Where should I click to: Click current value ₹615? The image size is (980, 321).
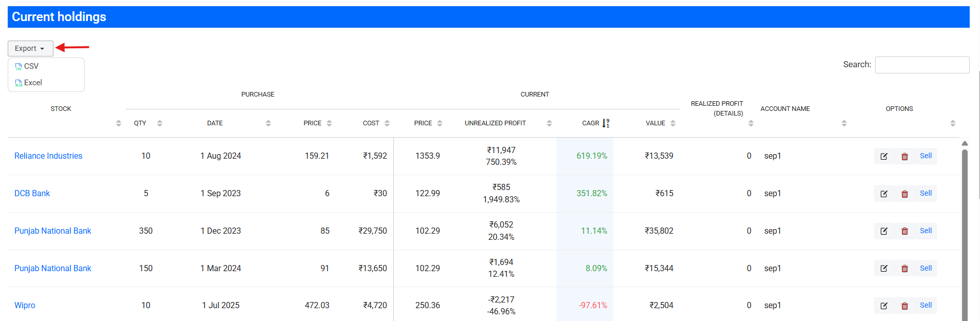click(x=664, y=193)
